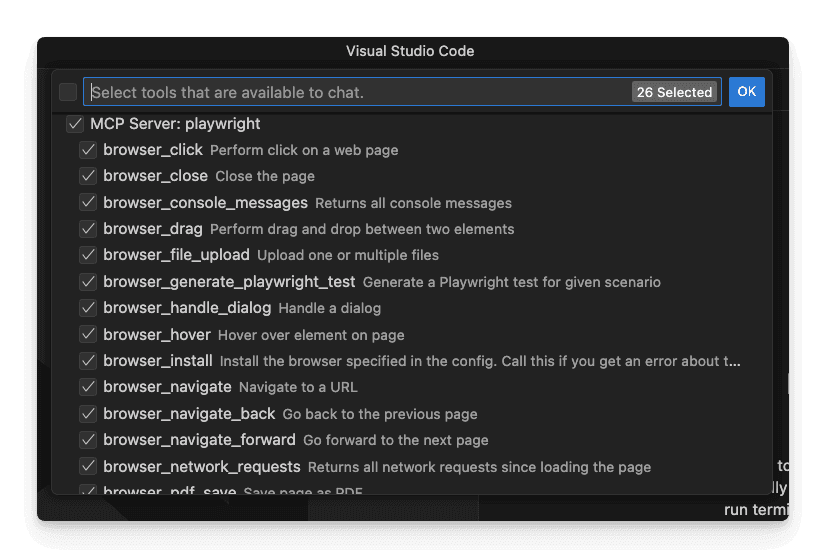Toggle the browser_file_upload checkbox

coord(88,255)
